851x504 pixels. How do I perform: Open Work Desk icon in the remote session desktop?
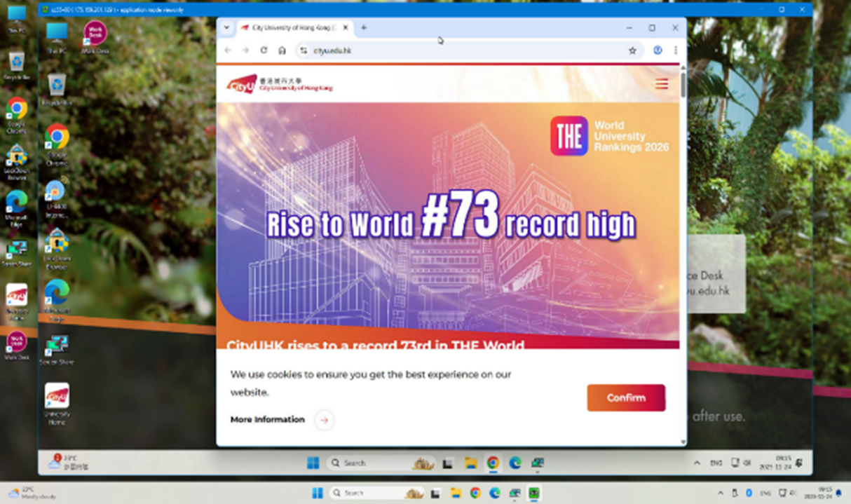pyautogui.click(x=95, y=37)
